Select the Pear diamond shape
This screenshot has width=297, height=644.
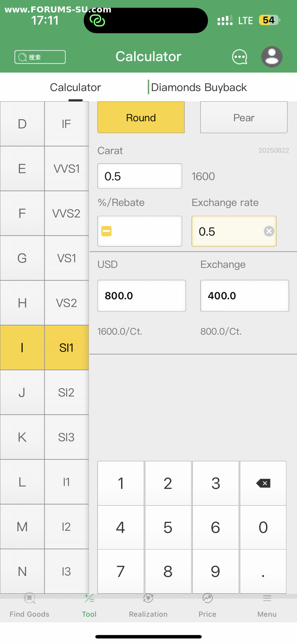tap(244, 118)
